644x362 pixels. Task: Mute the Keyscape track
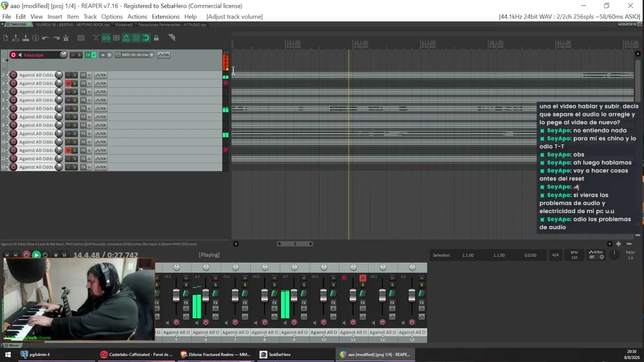coord(73,55)
